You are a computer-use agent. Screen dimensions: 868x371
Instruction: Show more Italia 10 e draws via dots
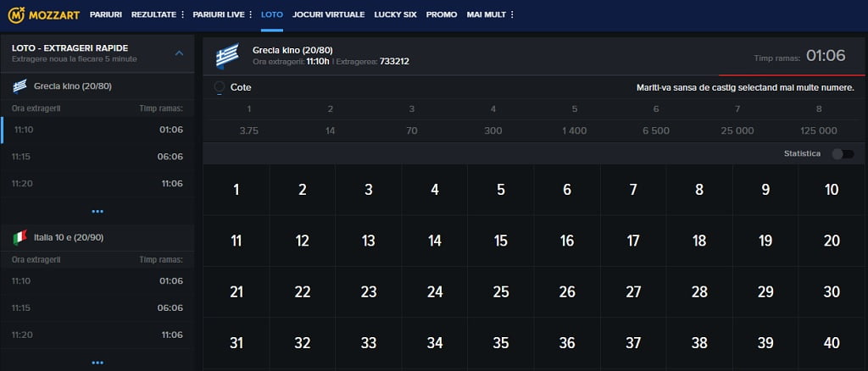(97, 363)
